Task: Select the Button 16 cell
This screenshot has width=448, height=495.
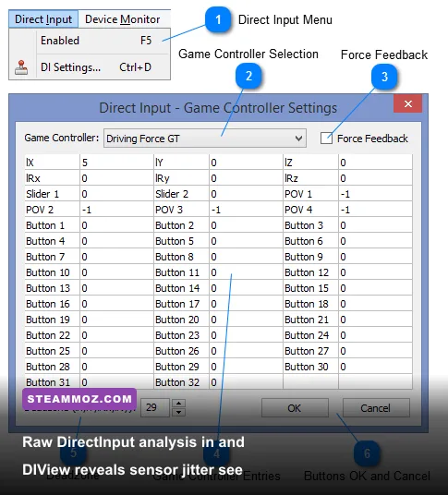Action: pos(52,304)
